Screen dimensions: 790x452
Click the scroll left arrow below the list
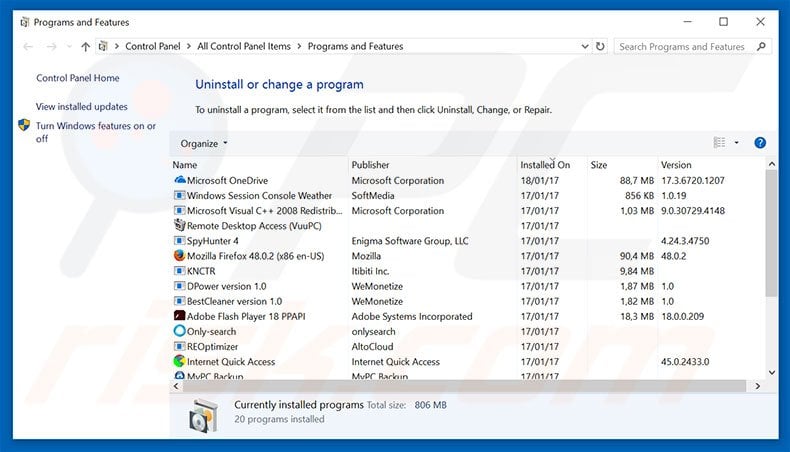pyautogui.click(x=176, y=386)
